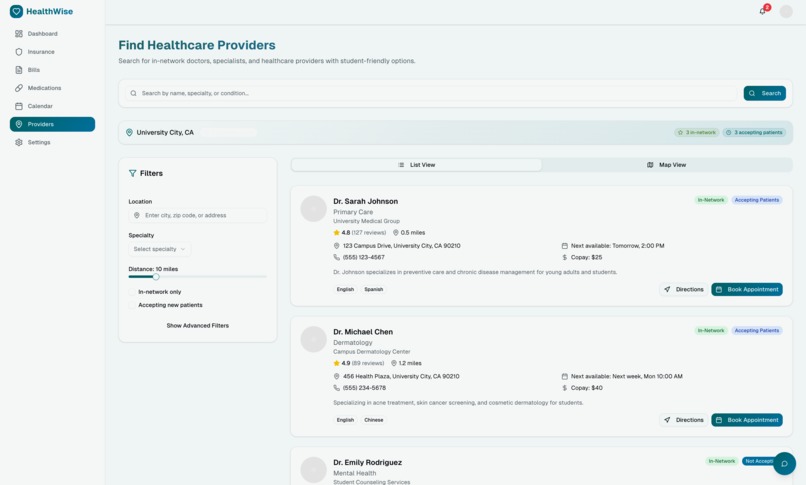Book Appointment with Dr. Sarah Johnson

coord(747,289)
